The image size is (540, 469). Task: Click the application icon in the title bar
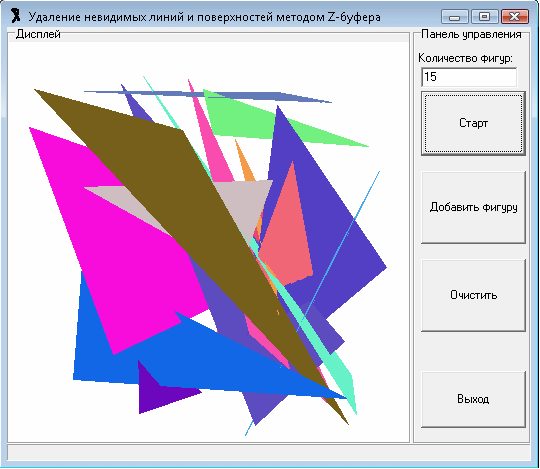click(15, 16)
